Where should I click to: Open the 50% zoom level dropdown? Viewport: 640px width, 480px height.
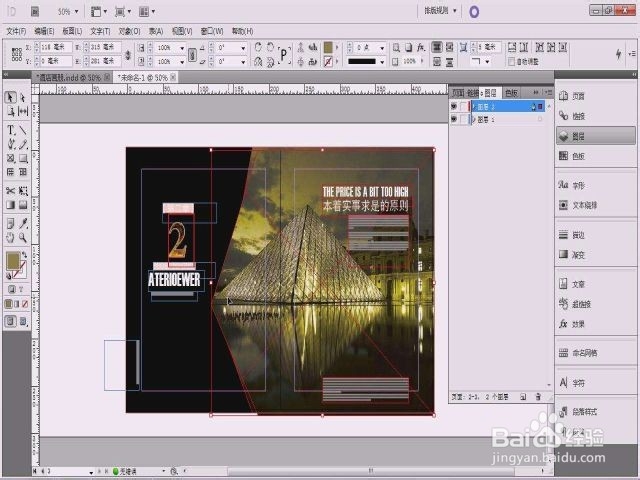pyautogui.click(x=76, y=11)
